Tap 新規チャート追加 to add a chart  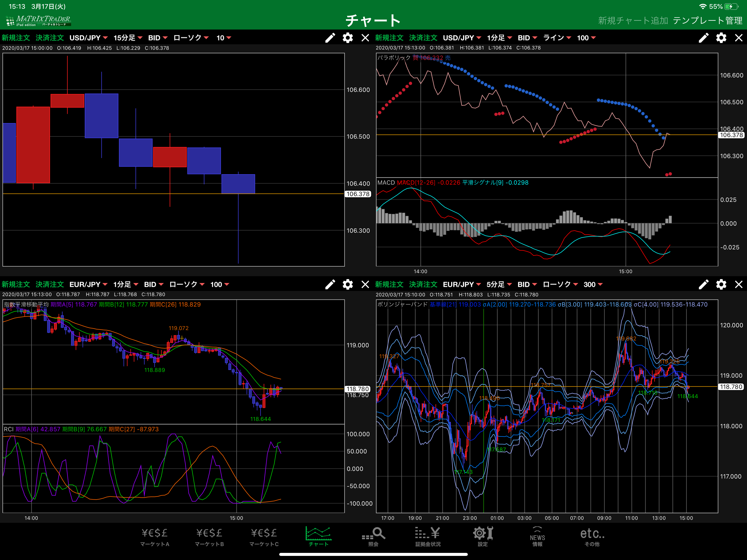[x=633, y=21]
